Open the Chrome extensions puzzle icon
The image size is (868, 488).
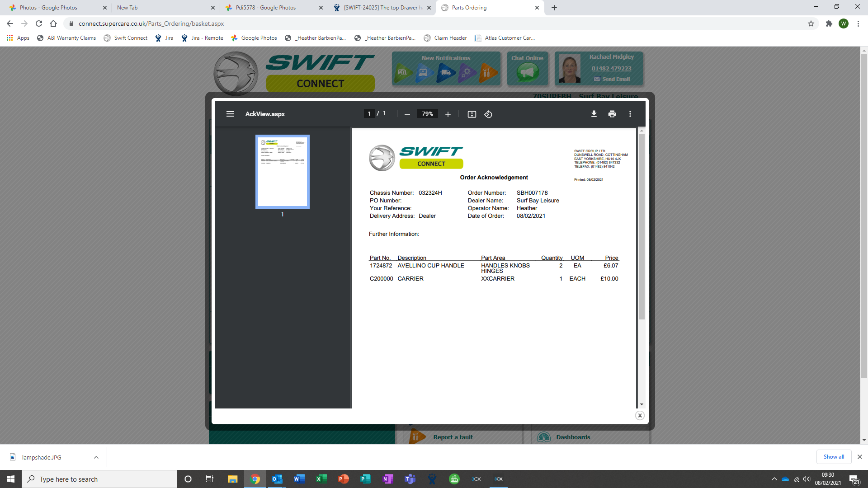point(829,23)
